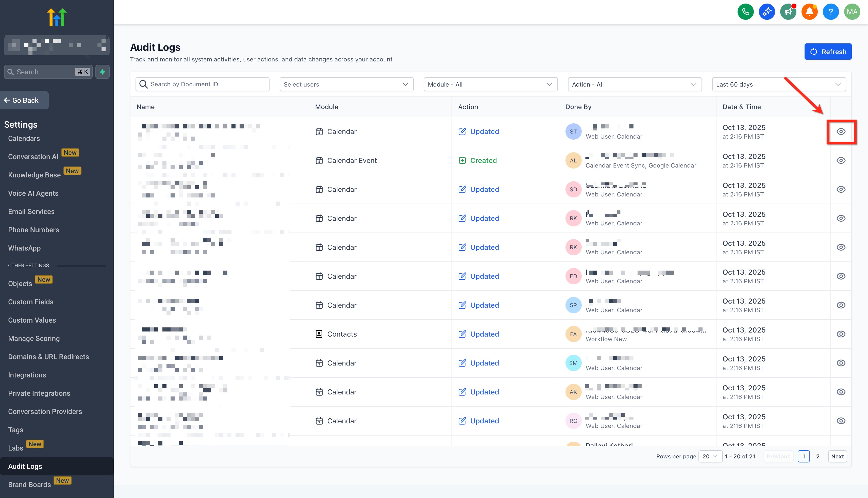This screenshot has width=868, height=498.
Task: Click the ST user avatar in first row
Action: pyautogui.click(x=573, y=132)
